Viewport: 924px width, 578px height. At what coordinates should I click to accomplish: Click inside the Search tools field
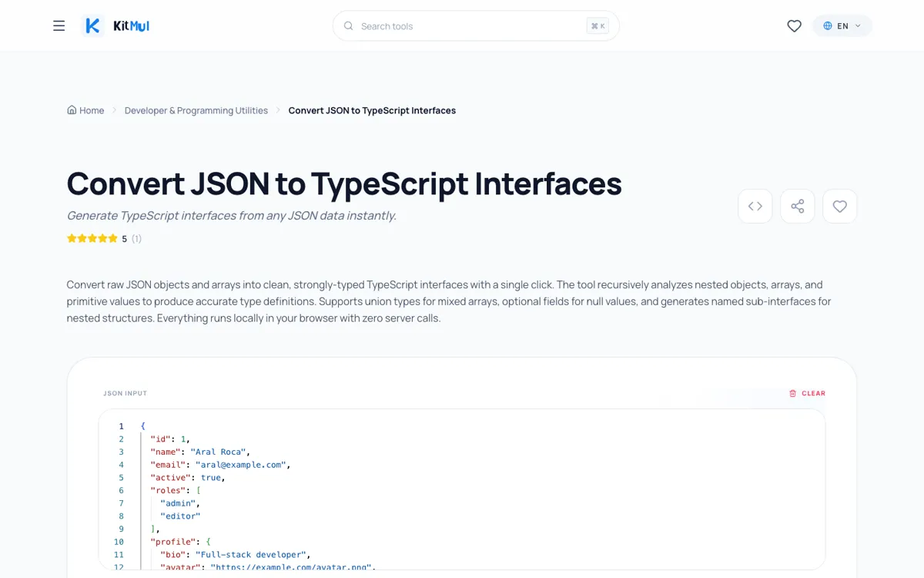coord(462,25)
